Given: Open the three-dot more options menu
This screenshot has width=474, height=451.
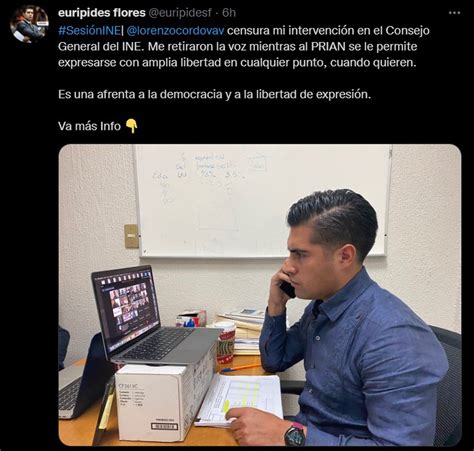Looking at the screenshot, I should point(454,13).
